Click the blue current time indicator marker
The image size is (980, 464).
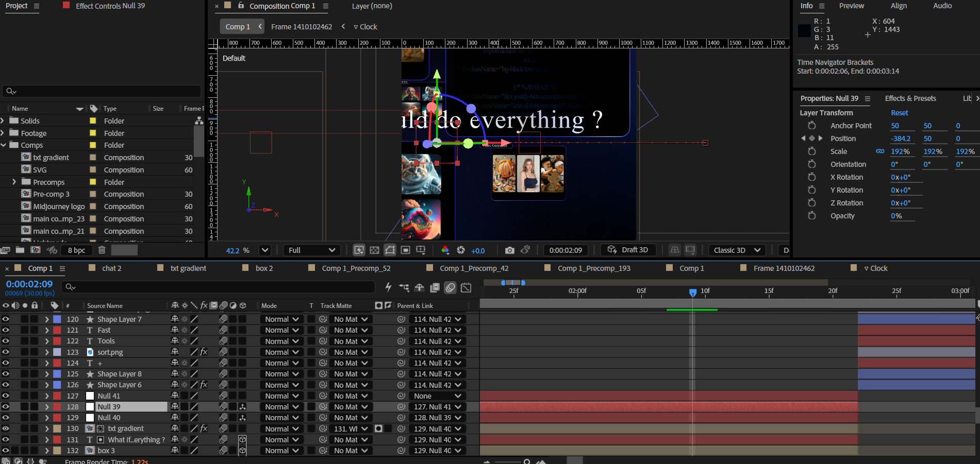click(693, 292)
